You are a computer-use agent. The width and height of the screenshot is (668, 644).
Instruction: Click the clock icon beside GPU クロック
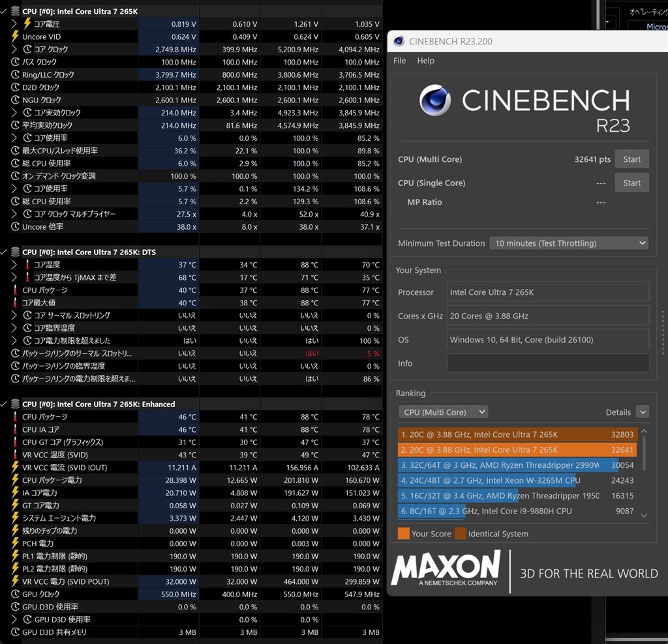(15, 594)
